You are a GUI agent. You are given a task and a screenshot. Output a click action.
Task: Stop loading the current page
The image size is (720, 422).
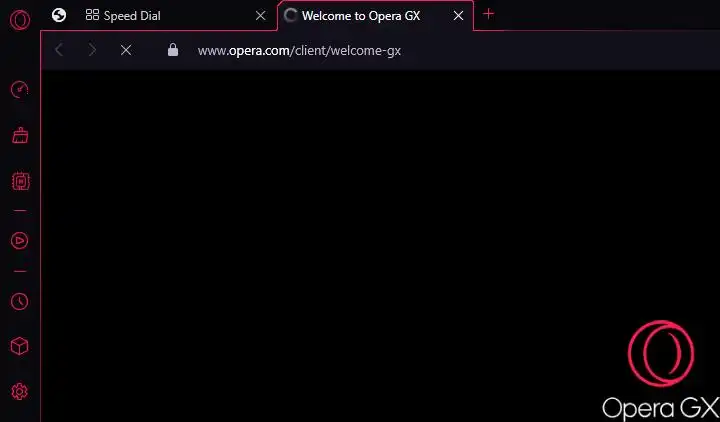126,50
